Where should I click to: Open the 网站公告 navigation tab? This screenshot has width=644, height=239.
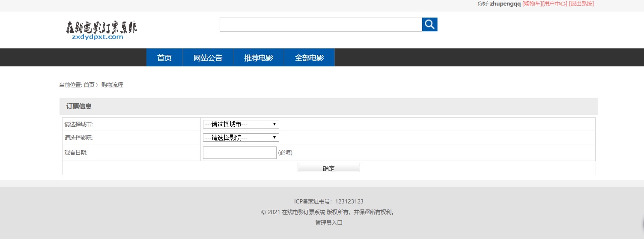[208, 58]
